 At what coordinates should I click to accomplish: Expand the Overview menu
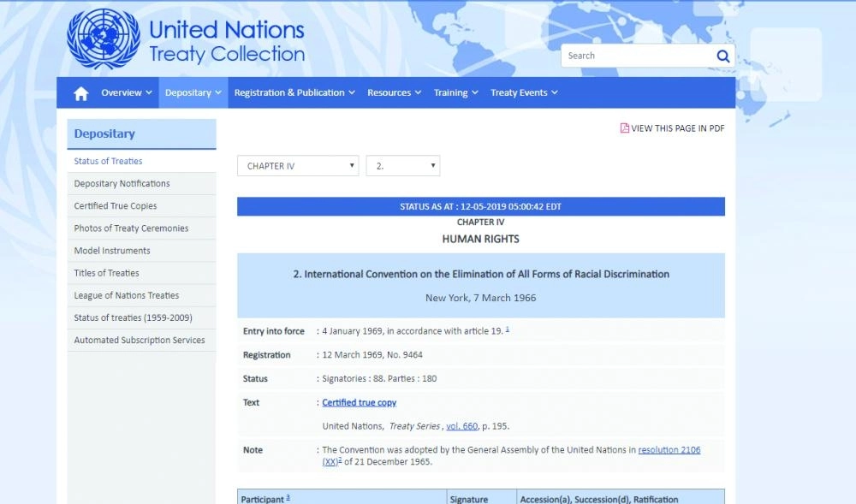pos(126,93)
